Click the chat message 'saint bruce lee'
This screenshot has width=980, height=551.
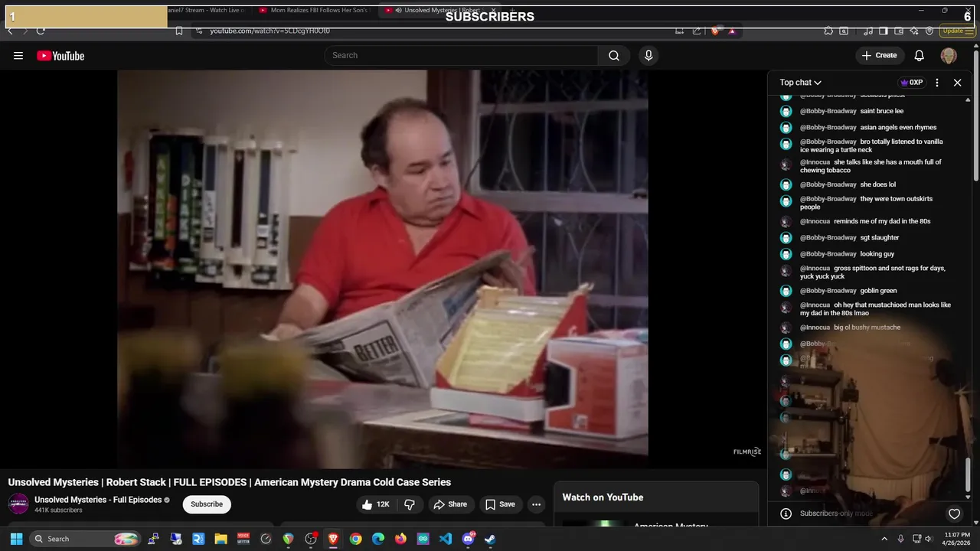click(881, 111)
